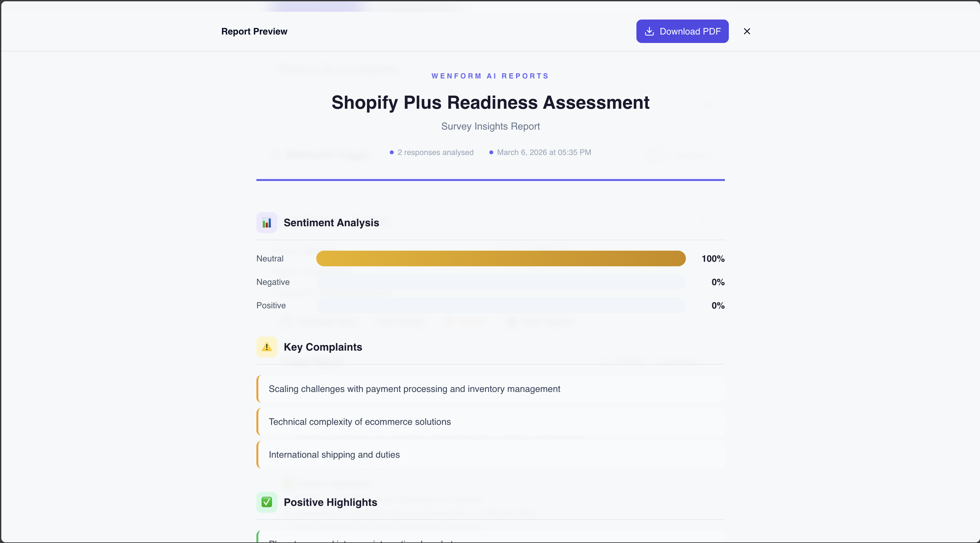Click the empty Negative sentiment bar

pyautogui.click(x=501, y=282)
